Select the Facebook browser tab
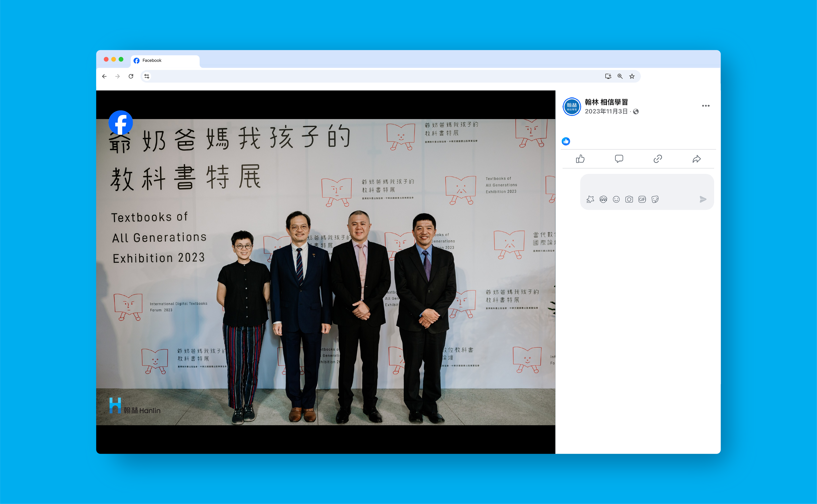The height and width of the screenshot is (504, 817). coord(165,60)
